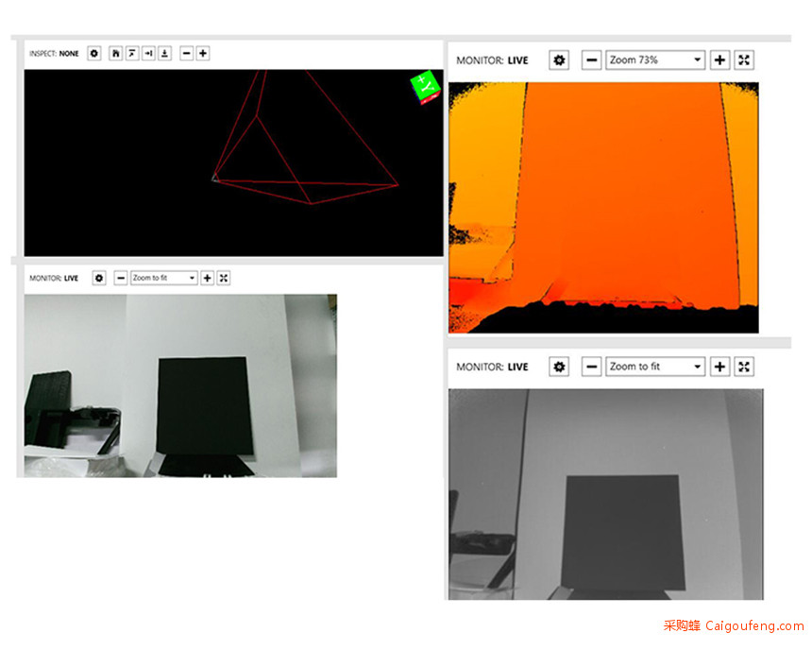Expand grayscale IR monitor with fullscreen icon
Screen dimensions: 812x650
pyautogui.click(x=744, y=367)
